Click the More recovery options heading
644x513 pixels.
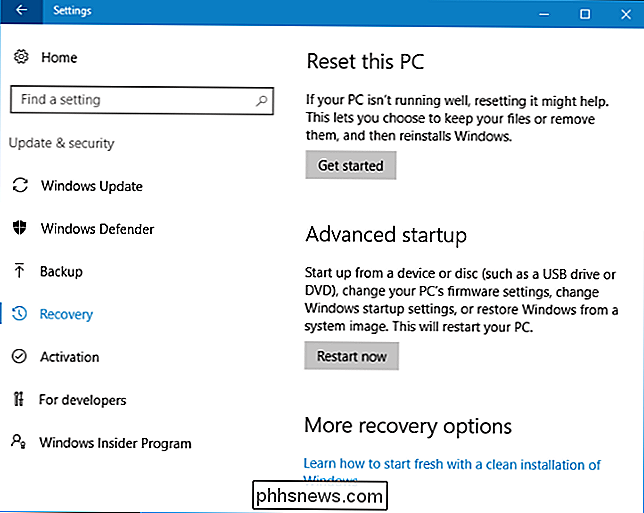tap(408, 426)
